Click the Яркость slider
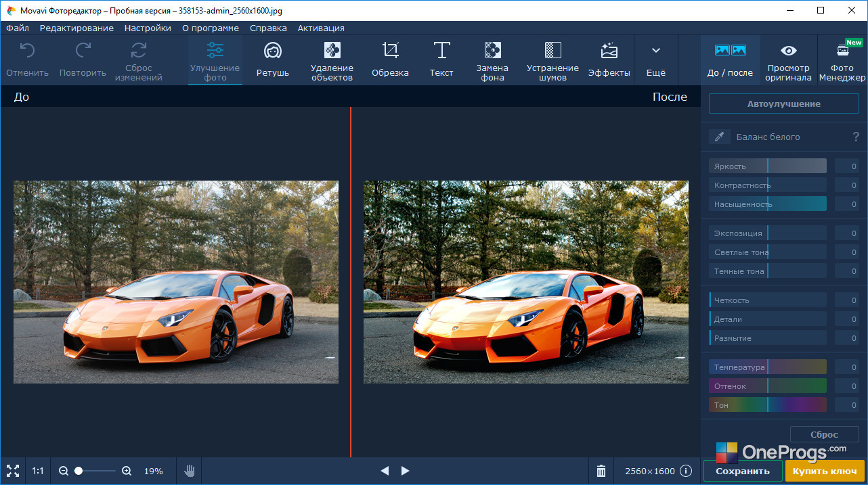This screenshot has width=868, height=485. coord(768,166)
